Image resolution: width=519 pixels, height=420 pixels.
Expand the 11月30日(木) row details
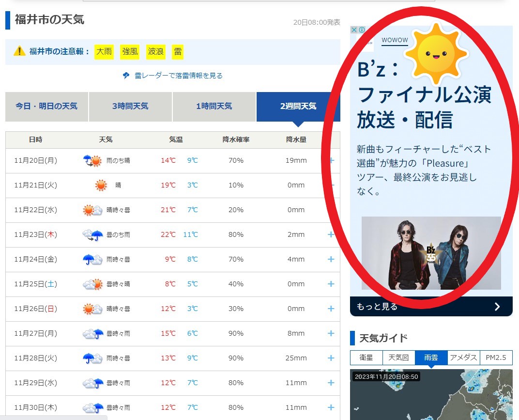(331, 407)
